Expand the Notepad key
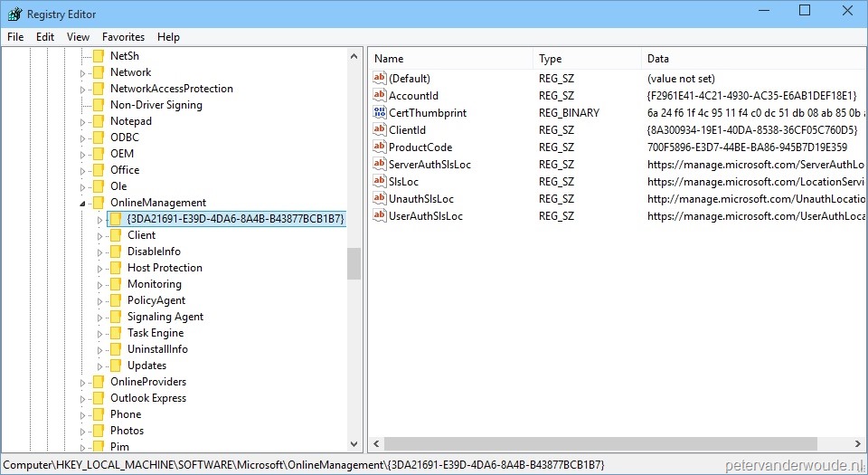 coord(82,122)
